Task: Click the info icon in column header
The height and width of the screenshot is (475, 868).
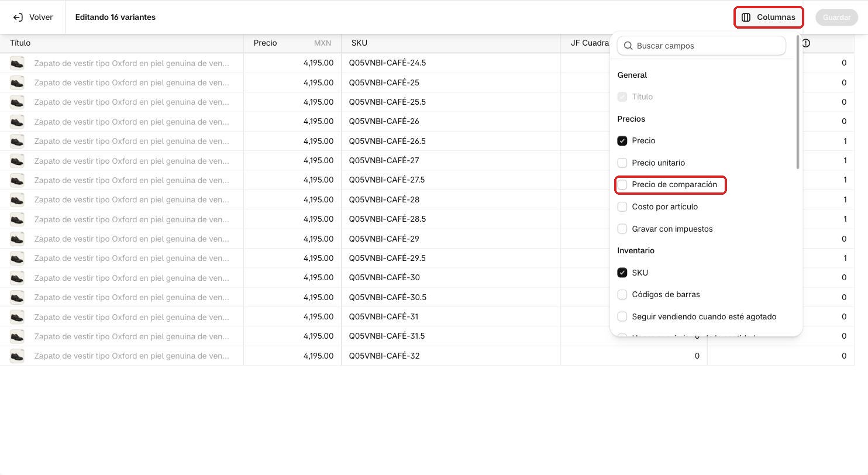Action: (x=806, y=43)
